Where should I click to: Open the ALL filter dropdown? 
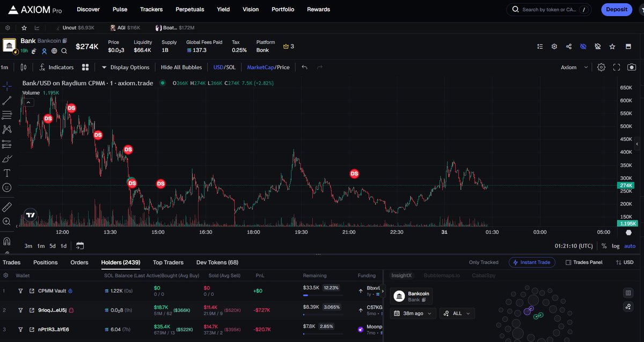coord(457,314)
